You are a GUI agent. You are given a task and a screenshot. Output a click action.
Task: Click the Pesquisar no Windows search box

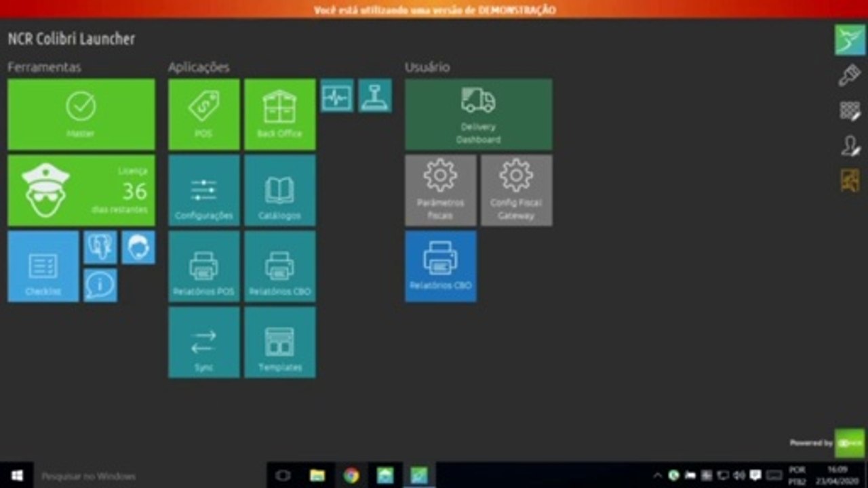click(x=149, y=476)
